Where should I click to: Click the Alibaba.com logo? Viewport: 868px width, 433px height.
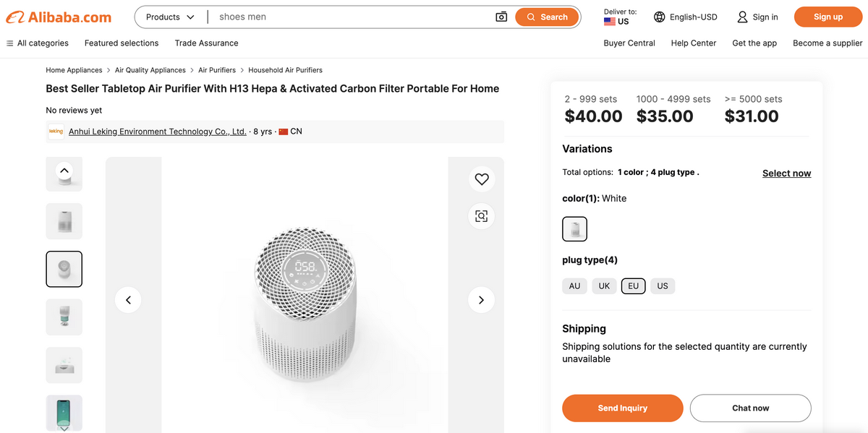pyautogui.click(x=58, y=17)
